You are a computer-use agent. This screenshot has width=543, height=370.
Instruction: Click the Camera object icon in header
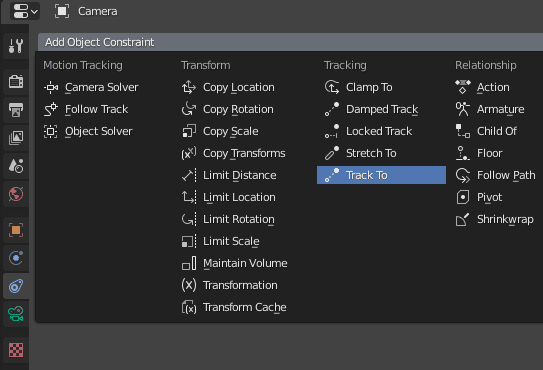62,11
